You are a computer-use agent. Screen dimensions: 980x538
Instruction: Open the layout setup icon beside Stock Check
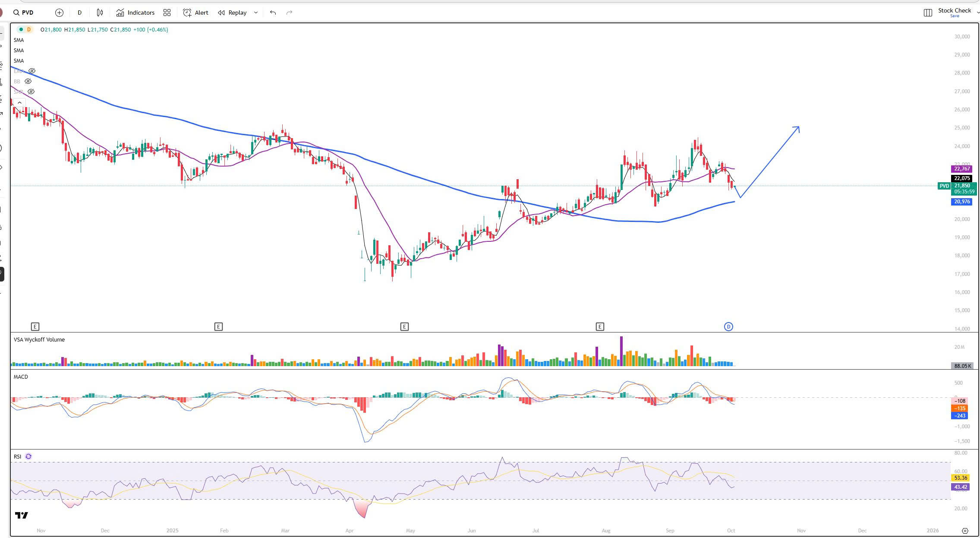click(927, 13)
